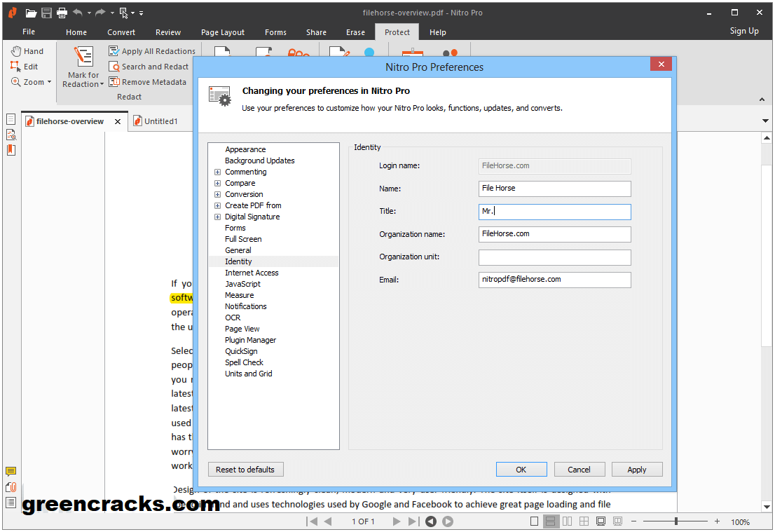775x532 pixels.
Task: Expand the Compare preferences node
Action: tap(217, 184)
